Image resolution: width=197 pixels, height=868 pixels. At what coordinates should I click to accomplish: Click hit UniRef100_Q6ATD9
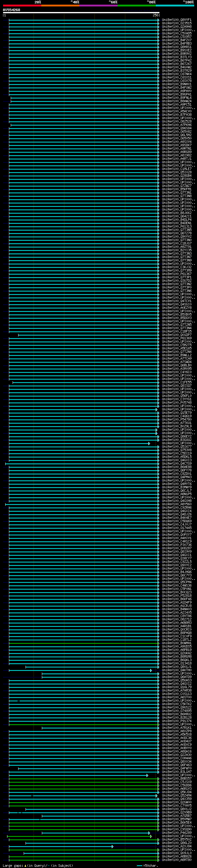(176, 677)
